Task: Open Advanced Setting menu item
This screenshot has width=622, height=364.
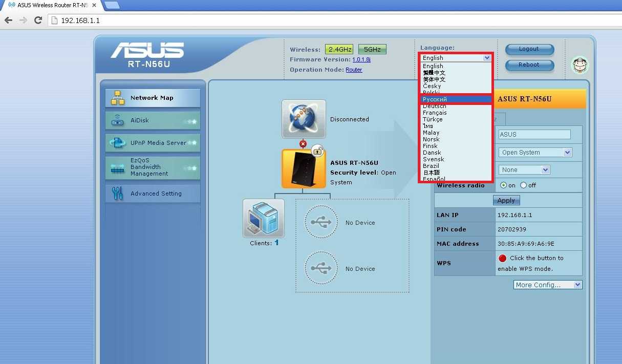Action: [x=153, y=194]
